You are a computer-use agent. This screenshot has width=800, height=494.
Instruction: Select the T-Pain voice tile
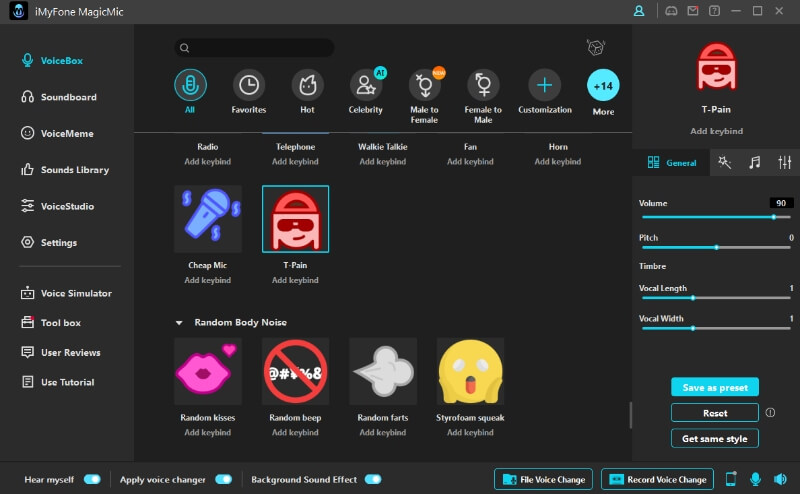coord(295,219)
